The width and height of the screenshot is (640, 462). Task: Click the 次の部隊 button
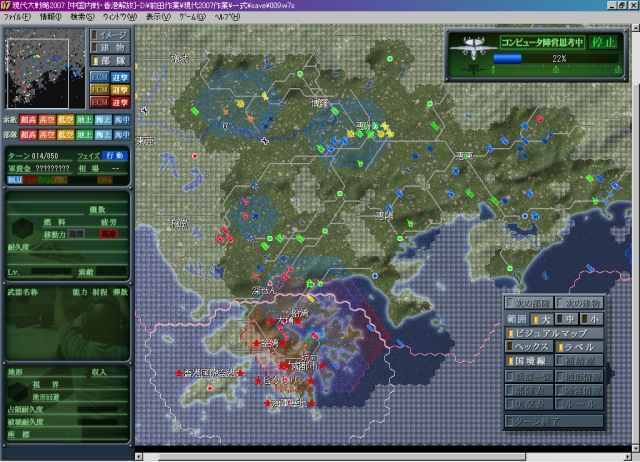529,303
